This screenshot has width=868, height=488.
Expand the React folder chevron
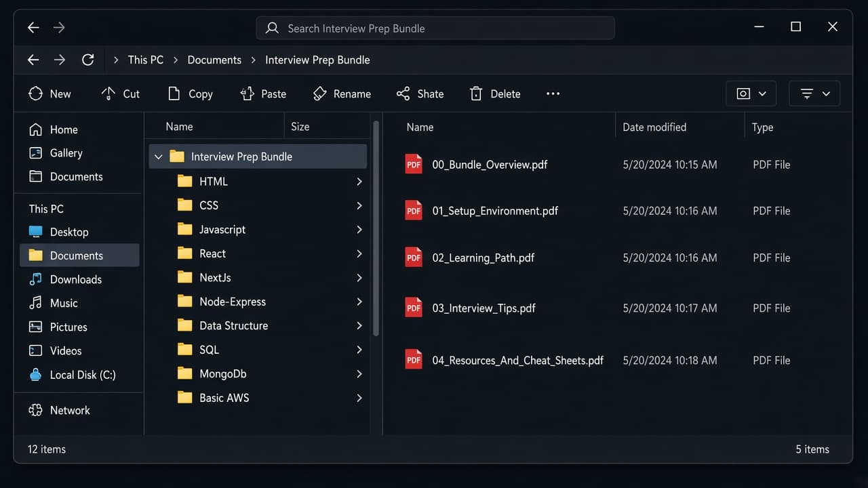coord(359,253)
